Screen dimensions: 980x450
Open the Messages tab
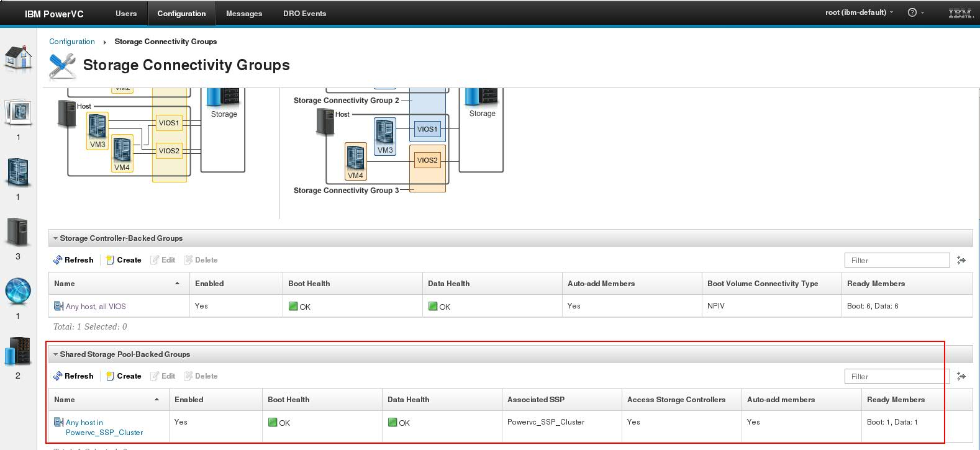[x=244, y=13]
